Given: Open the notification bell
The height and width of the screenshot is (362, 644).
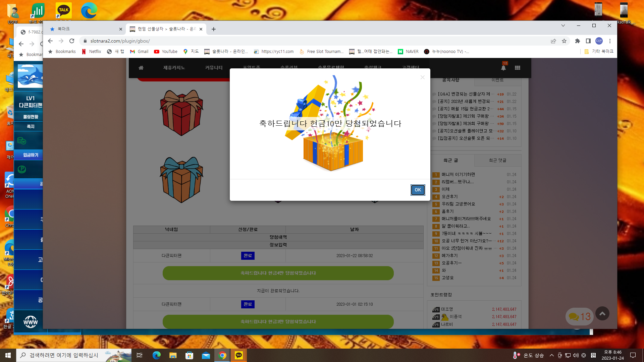Looking at the screenshot, I should (503, 67).
